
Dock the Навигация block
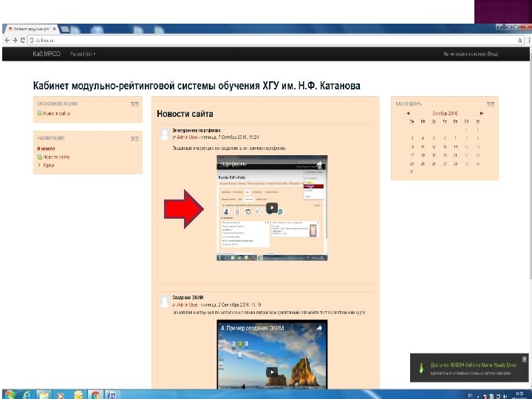137,138
